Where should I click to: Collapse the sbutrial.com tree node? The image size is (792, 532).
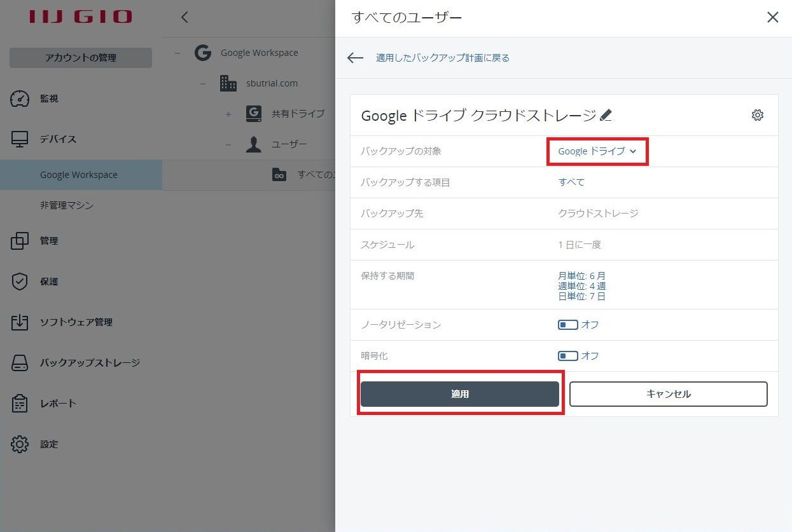(202, 83)
